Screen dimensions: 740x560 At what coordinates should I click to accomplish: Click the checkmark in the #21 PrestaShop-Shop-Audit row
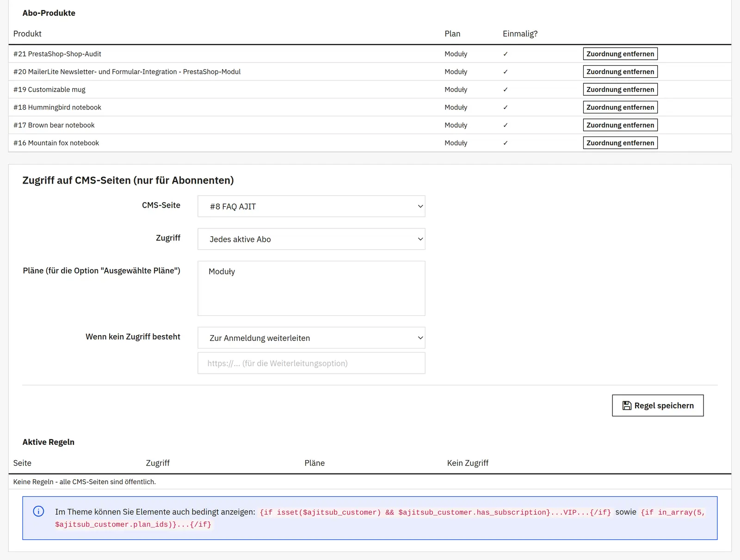[x=506, y=54]
